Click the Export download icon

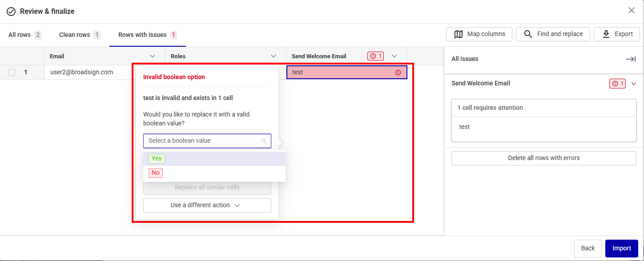coord(606,34)
